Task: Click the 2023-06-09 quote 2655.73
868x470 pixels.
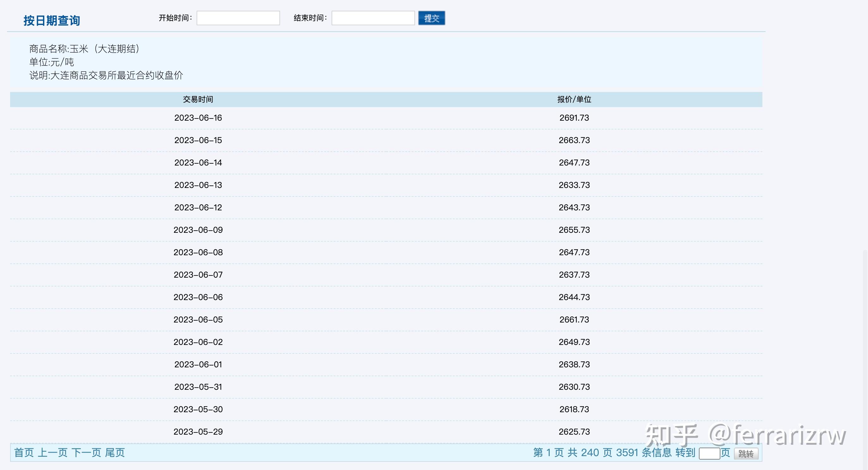Action: pos(574,230)
